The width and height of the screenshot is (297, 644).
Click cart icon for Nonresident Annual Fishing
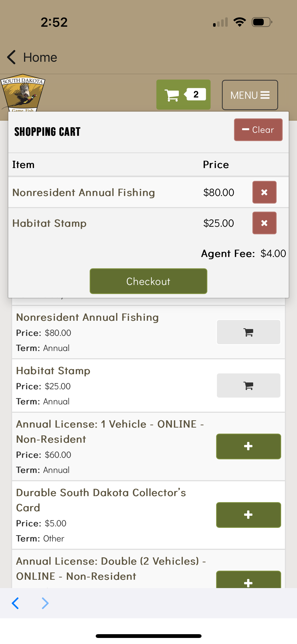click(248, 332)
